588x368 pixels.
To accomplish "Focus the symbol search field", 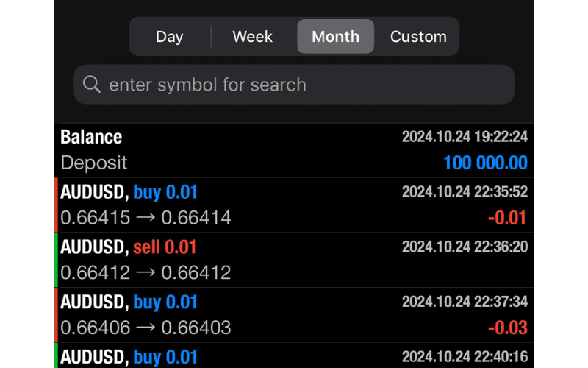I will (x=294, y=85).
